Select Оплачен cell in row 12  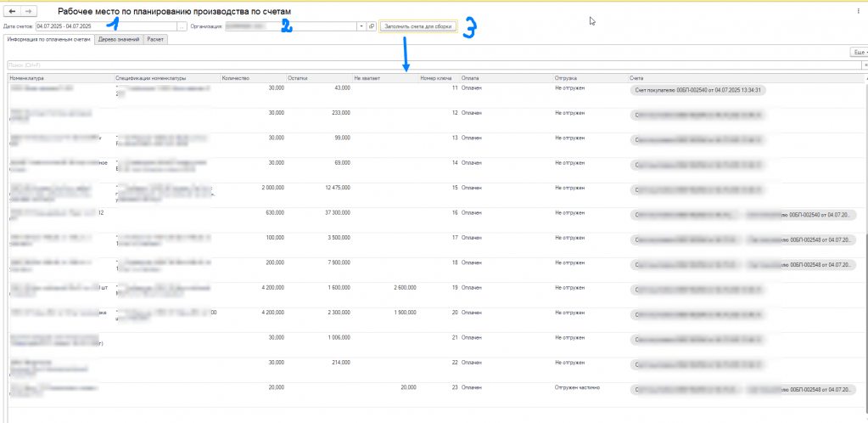tap(472, 113)
